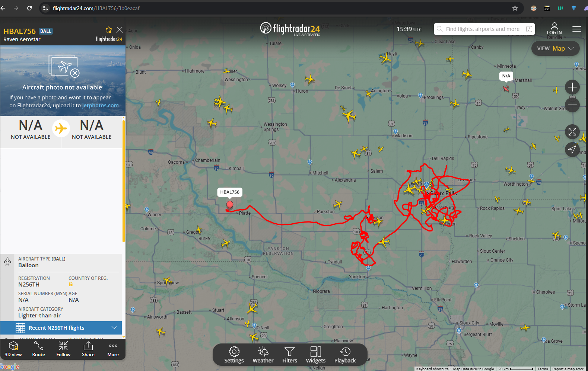Open the jetphotos.com link

pos(100,105)
